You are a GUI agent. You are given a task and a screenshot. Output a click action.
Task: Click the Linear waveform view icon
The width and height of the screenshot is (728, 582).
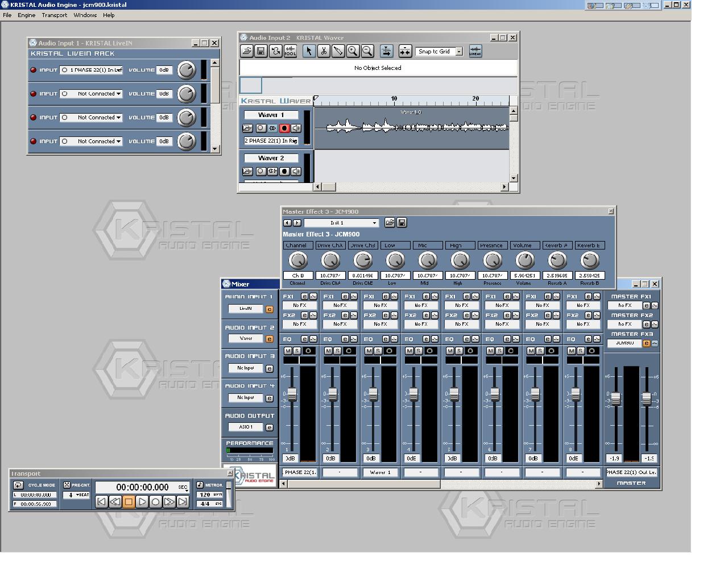click(x=475, y=51)
